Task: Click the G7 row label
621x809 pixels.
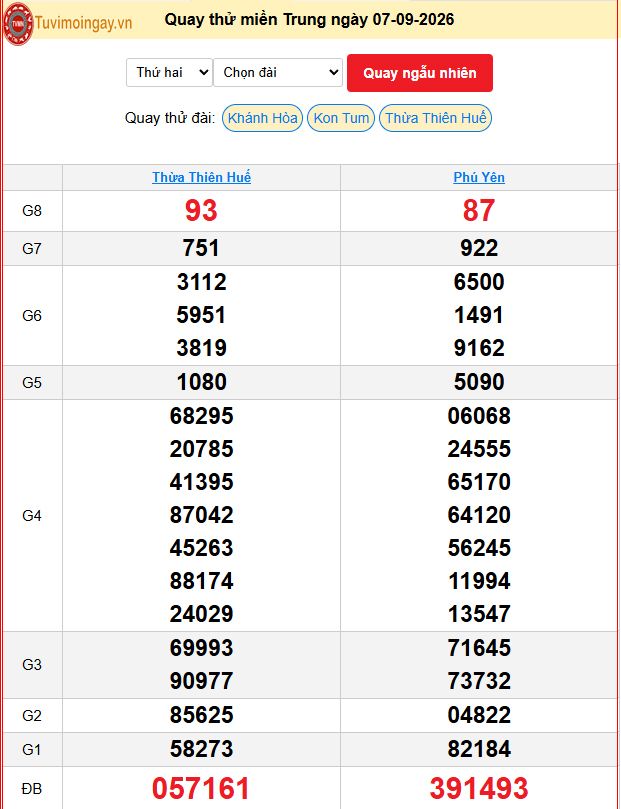Action: [x=32, y=249]
